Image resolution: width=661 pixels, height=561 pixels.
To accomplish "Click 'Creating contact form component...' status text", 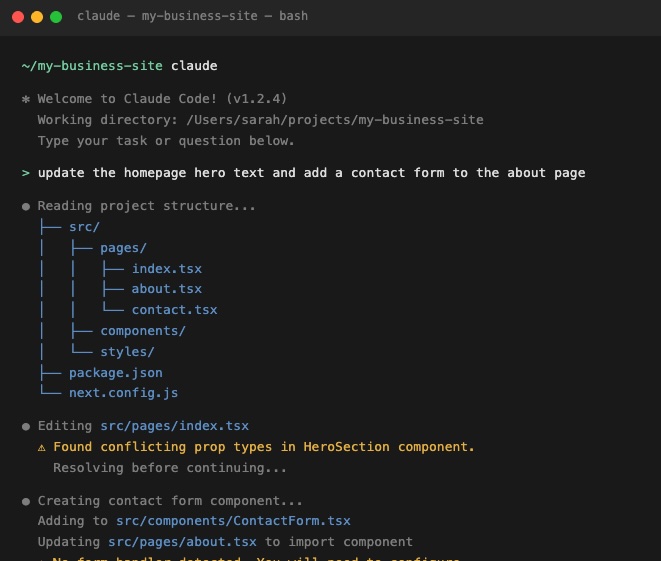I will [170, 501].
